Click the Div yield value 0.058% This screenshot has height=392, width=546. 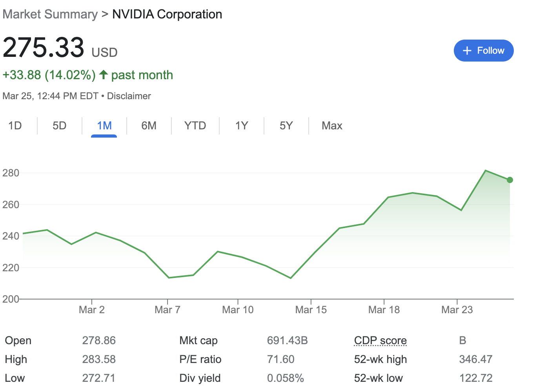point(286,378)
